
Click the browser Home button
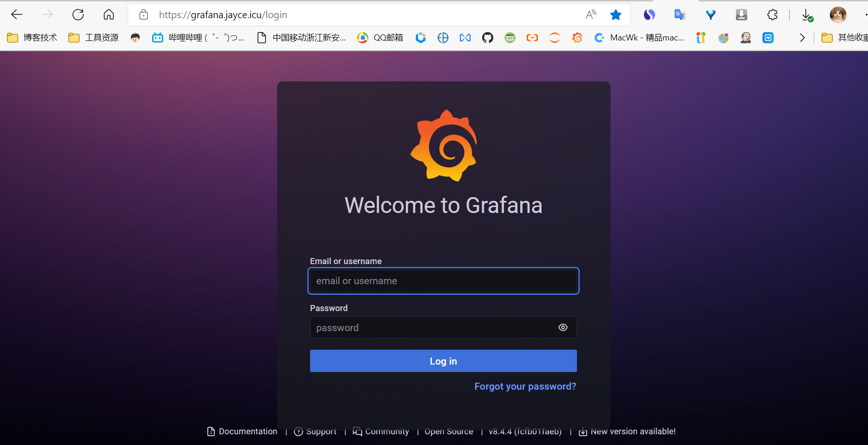point(109,14)
